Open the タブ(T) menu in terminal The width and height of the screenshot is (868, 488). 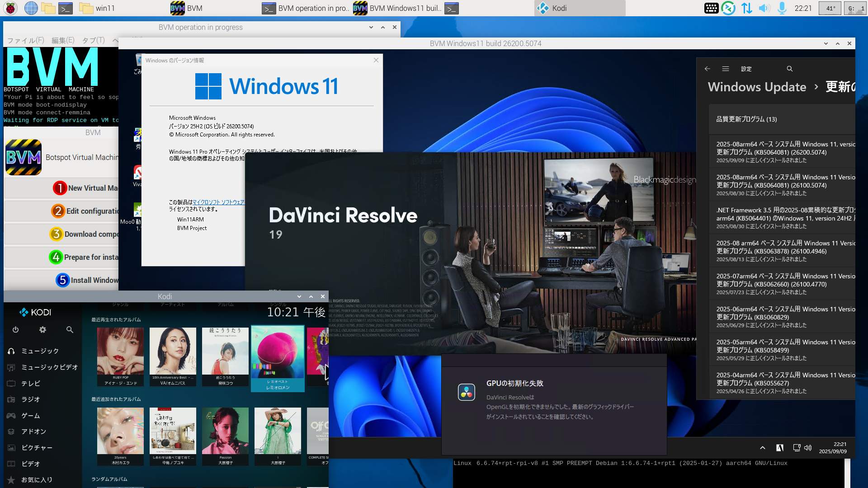(x=93, y=40)
